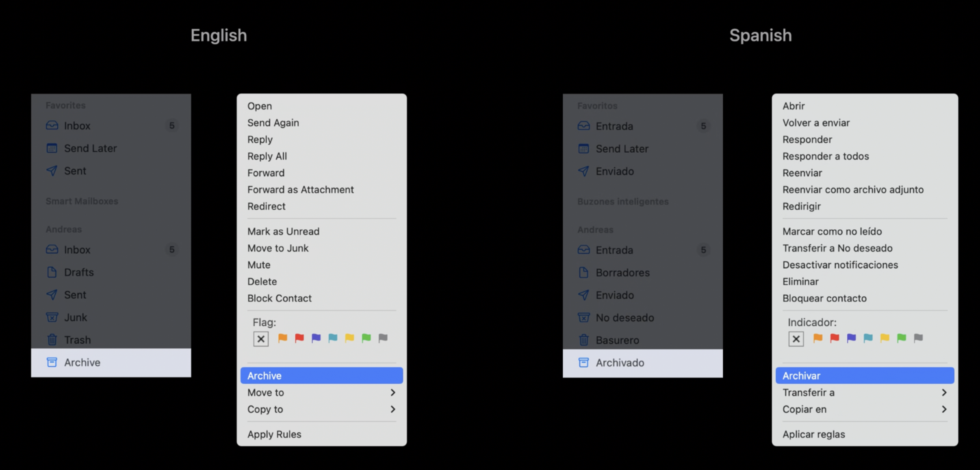Click the Basurero trash icon in Spanish sidebar

(x=584, y=340)
